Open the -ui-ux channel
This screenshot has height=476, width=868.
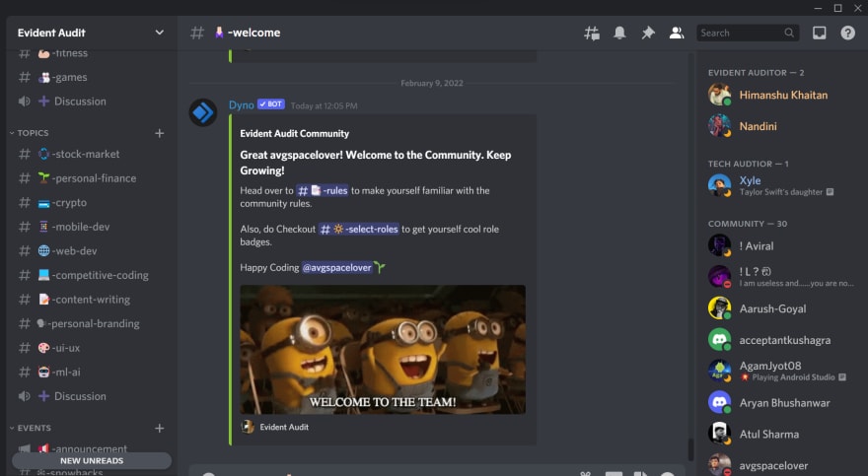click(92, 348)
